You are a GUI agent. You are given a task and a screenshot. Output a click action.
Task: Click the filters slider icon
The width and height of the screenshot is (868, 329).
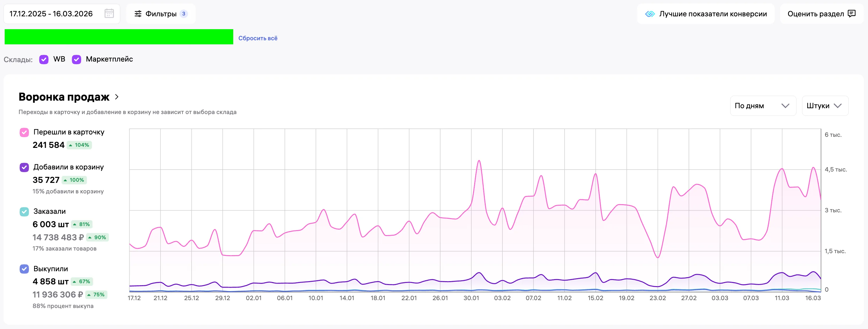click(x=138, y=14)
